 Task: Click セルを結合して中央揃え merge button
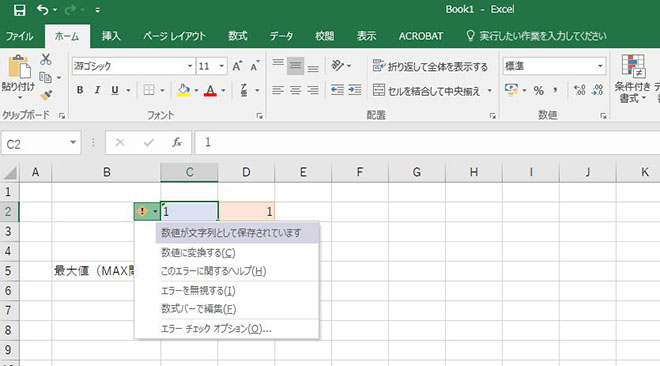point(426,90)
